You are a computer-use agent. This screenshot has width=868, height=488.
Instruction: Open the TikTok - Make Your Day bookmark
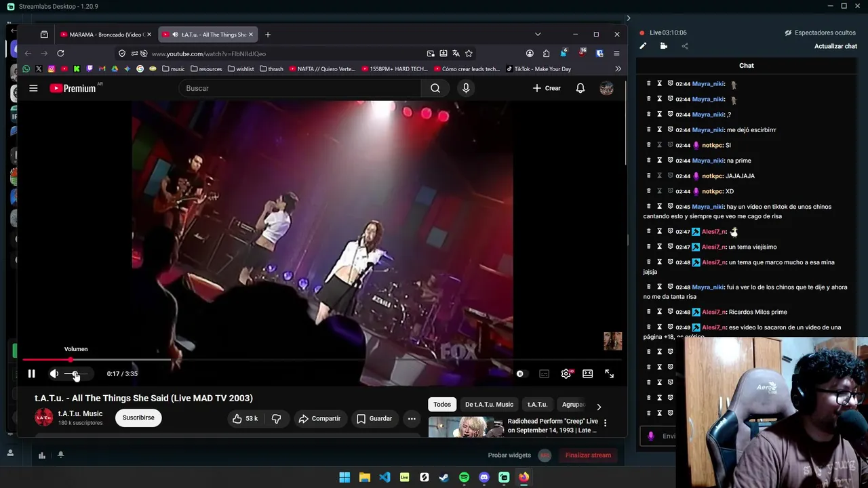(538, 68)
